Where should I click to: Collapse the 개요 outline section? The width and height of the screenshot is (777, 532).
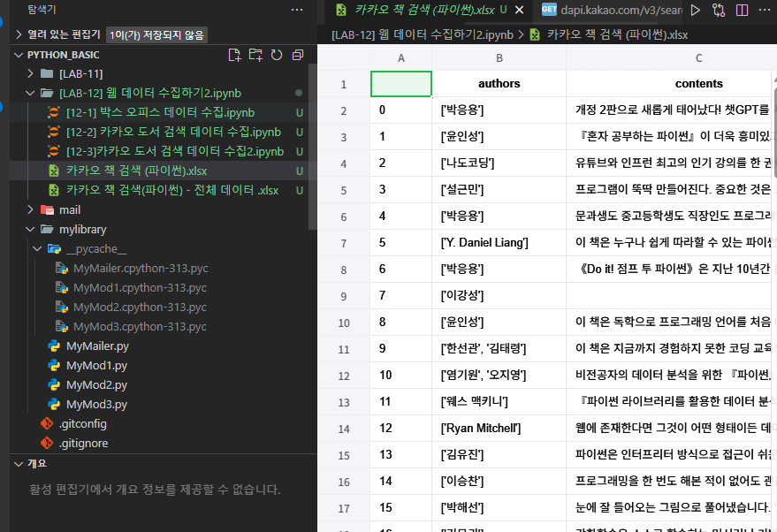click(19, 464)
